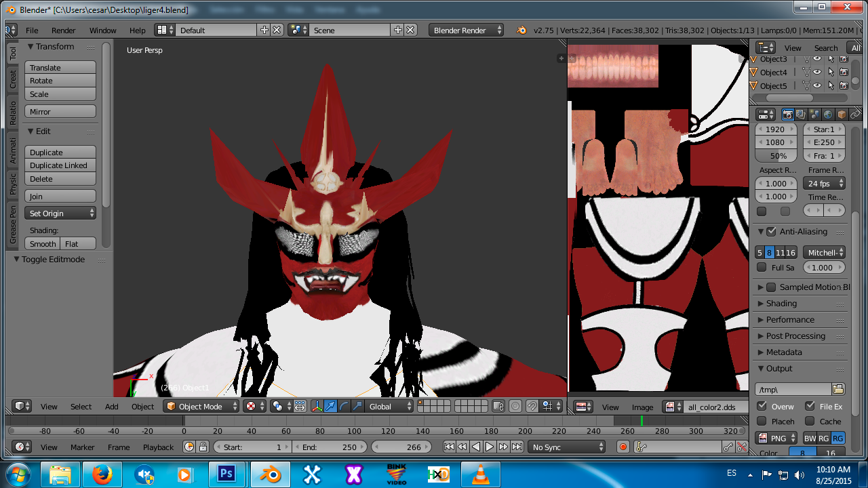Open the Render menu
The height and width of the screenshot is (488, 868).
64,30
